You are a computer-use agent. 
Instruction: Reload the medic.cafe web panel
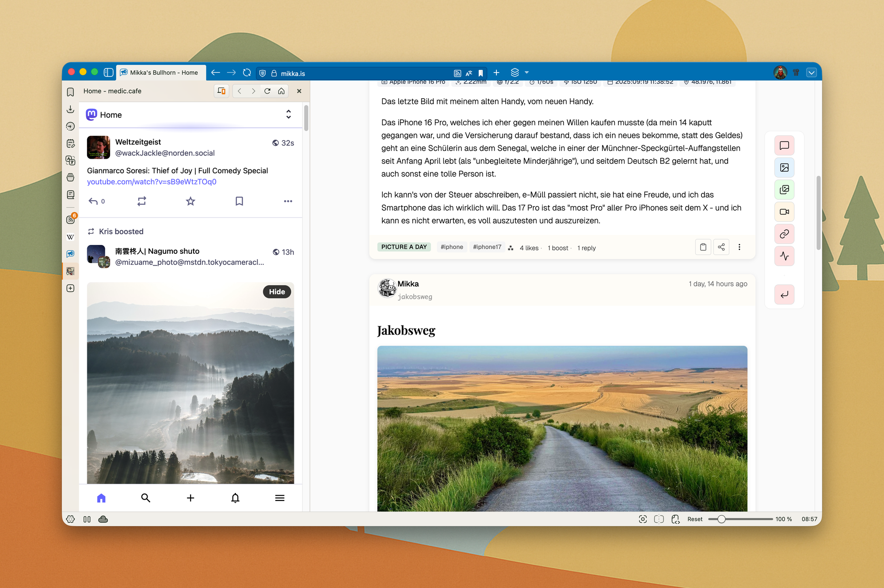point(267,91)
